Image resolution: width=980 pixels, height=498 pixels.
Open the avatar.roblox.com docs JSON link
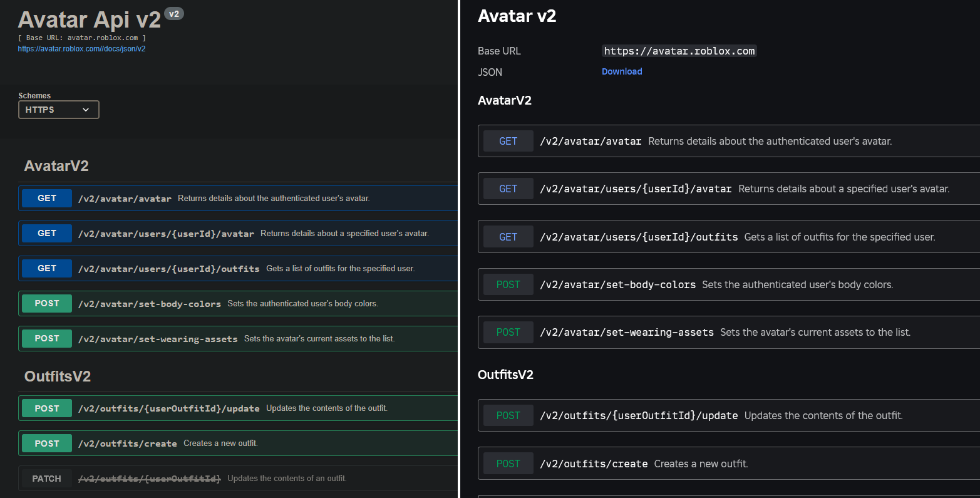point(81,49)
